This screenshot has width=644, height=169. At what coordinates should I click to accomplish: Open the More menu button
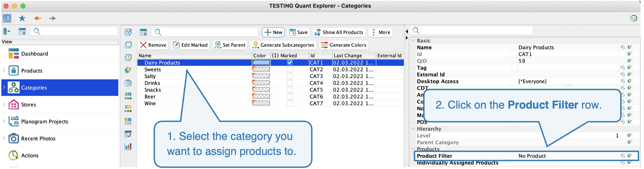click(x=381, y=32)
